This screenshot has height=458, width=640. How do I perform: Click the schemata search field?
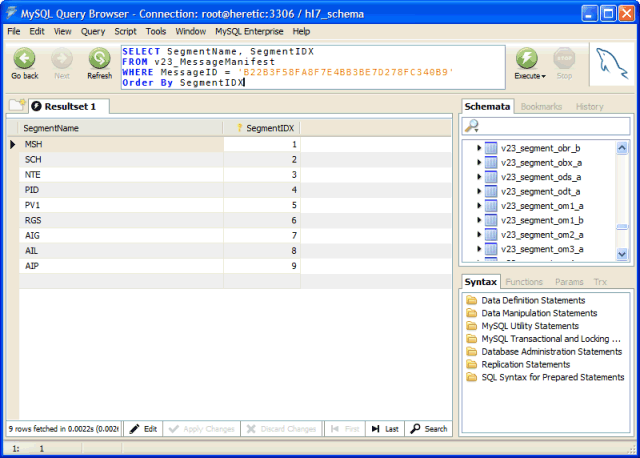[546, 126]
